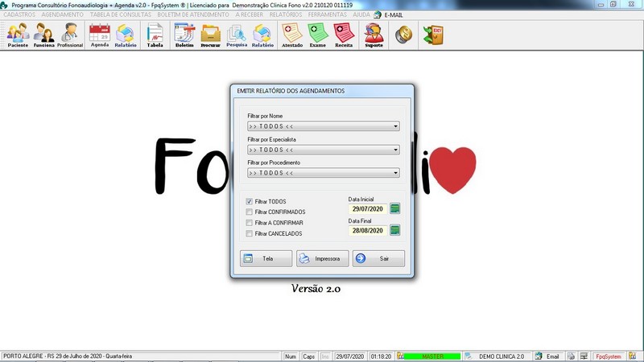Enable the Filtrar A CONFIRMAR checkbox
The height and width of the screenshot is (362, 644).
(249, 223)
